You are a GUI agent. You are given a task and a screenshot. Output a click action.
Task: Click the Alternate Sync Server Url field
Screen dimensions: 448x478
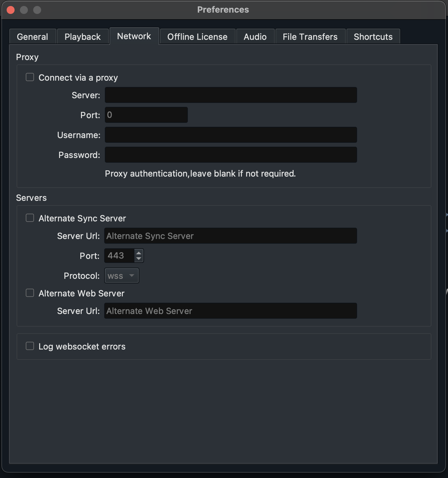click(x=231, y=236)
